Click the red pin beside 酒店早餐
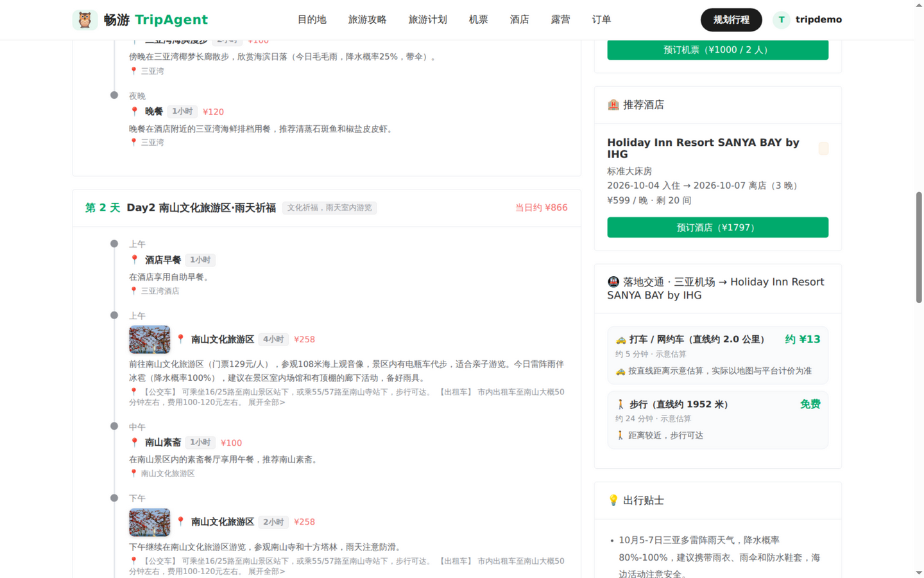The height and width of the screenshot is (578, 924). (x=134, y=260)
